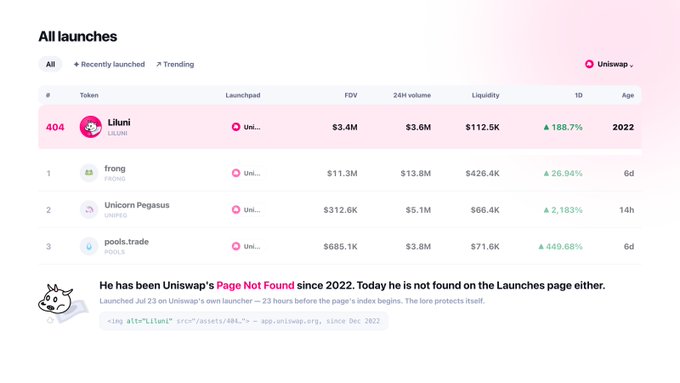This screenshot has width=680, height=383.
Task: Click the launchpad icon in Unicorn Pegasus row
Action: click(x=236, y=210)
